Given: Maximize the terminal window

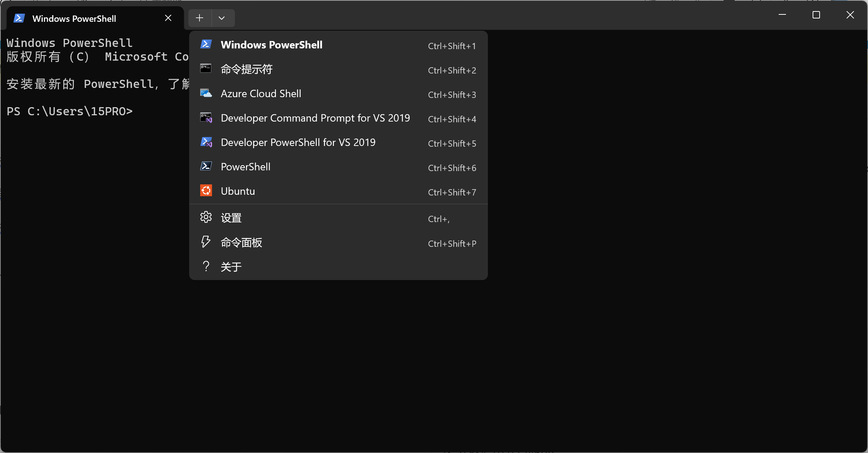Looking at the screenshot, I should coord(816,15).
